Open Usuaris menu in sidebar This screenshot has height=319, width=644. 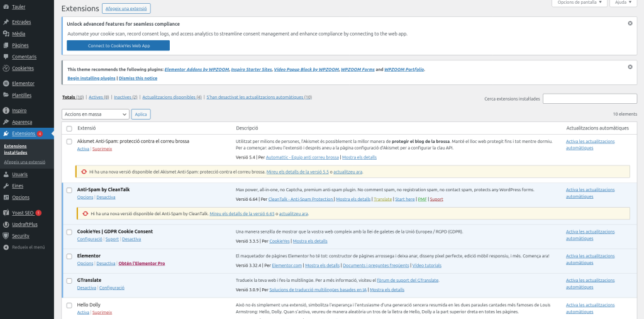tap(19, 174)
